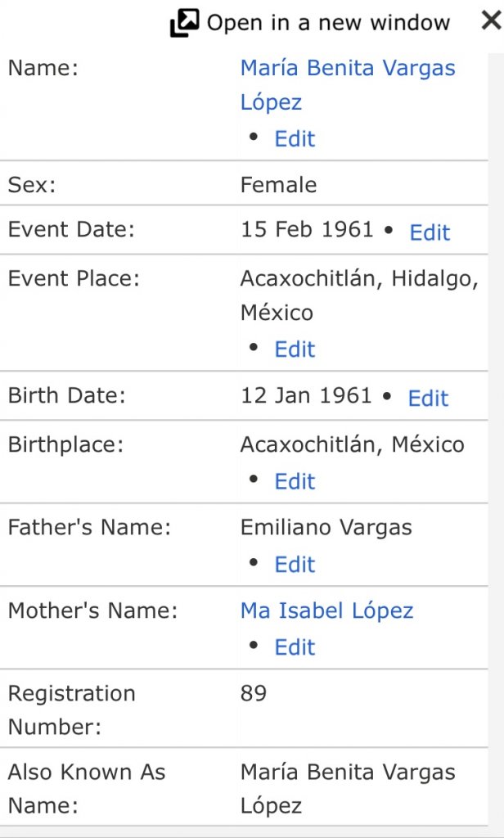The image size is (504, 838).
Task: Edit the Father's Name
Action: pos(295,565)
